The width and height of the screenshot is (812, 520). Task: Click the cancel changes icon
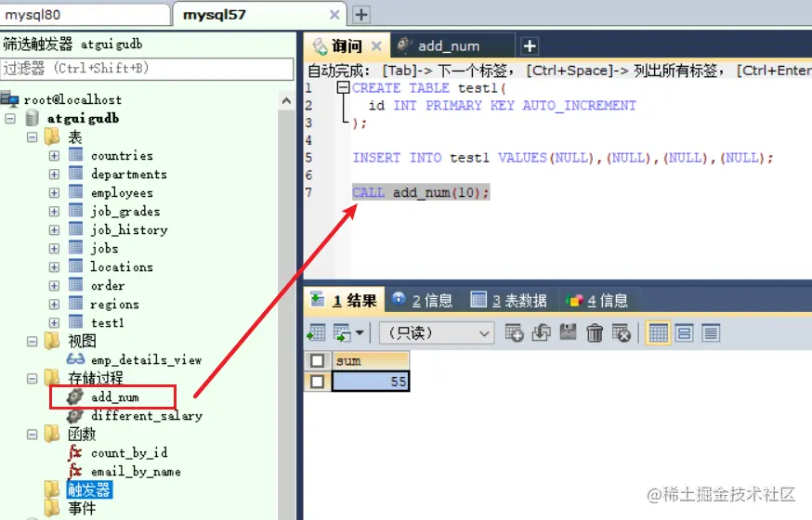click(x=621, y=332)
